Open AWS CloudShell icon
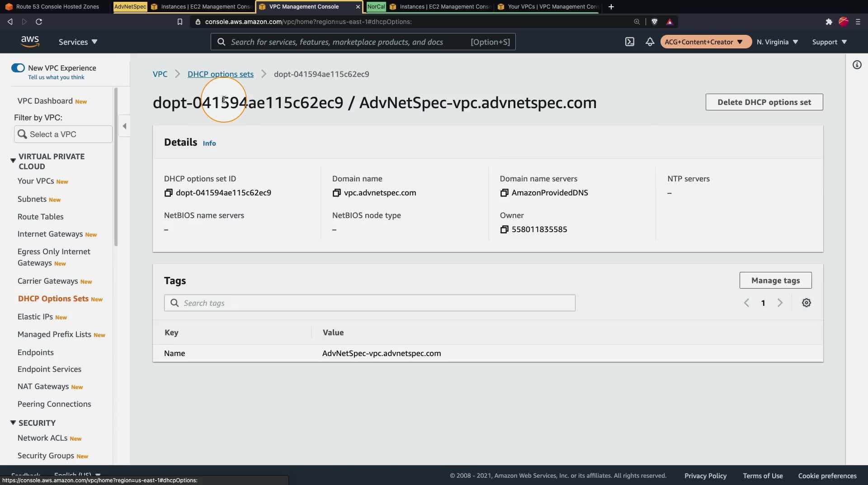This screenshot has height=485, width=868. [629, 42]
